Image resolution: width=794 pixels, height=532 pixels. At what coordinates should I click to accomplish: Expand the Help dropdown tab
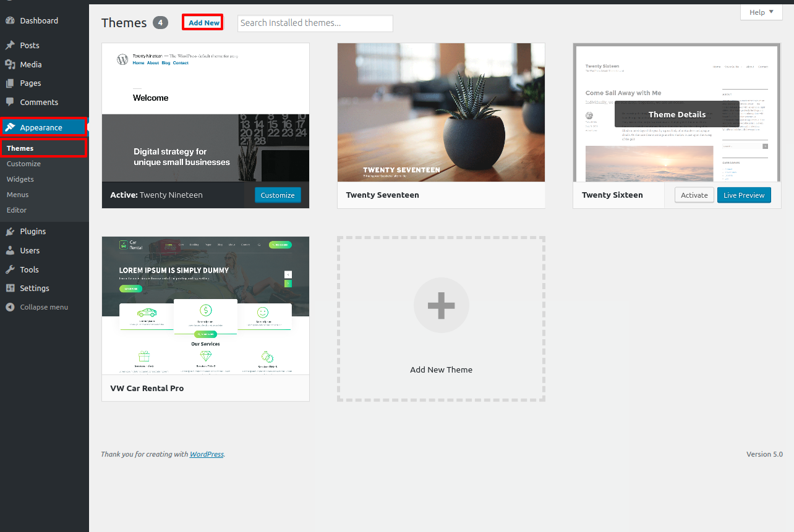(761, 12)
